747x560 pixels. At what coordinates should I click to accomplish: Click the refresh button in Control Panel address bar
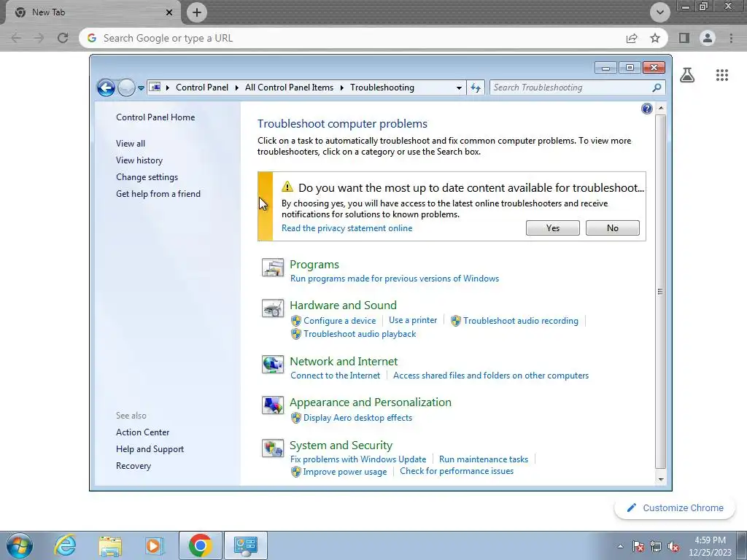[476, 87]
